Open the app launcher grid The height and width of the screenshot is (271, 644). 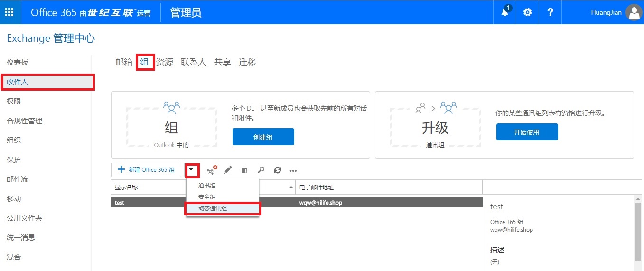pyautogui.click(x=9, y=12)
